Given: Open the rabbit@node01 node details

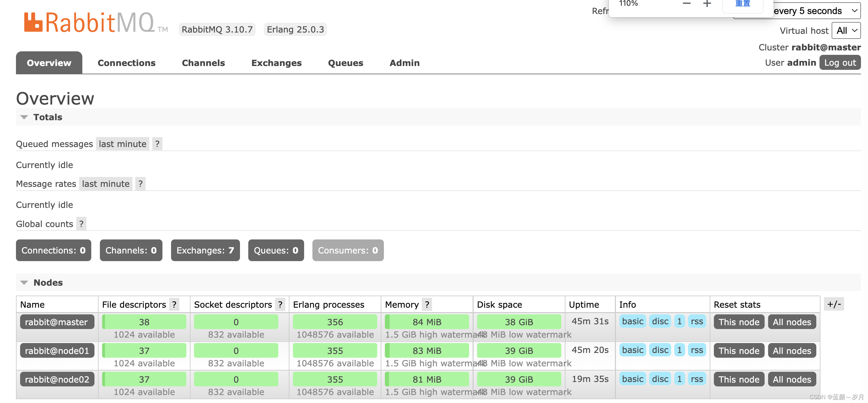Looking at the screenshot, I should (x=57, y=350).
